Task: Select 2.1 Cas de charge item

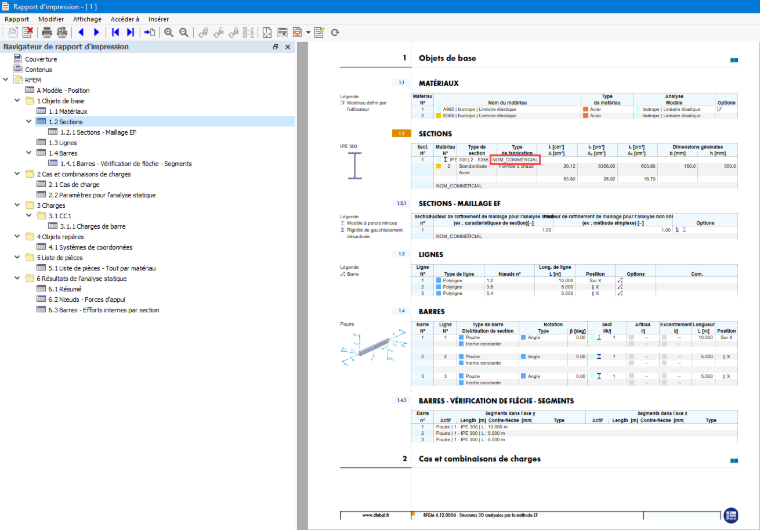Action: pyautogui.click(x=74, y=184)
